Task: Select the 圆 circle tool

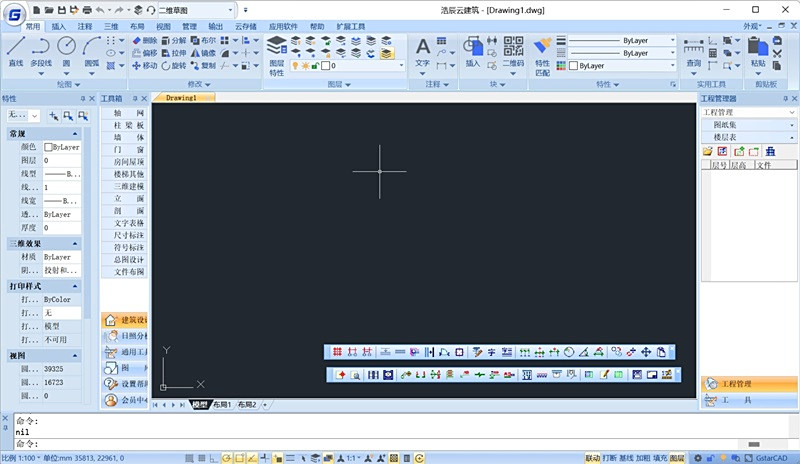Action: pyautogui.click(x=66, y=52)
